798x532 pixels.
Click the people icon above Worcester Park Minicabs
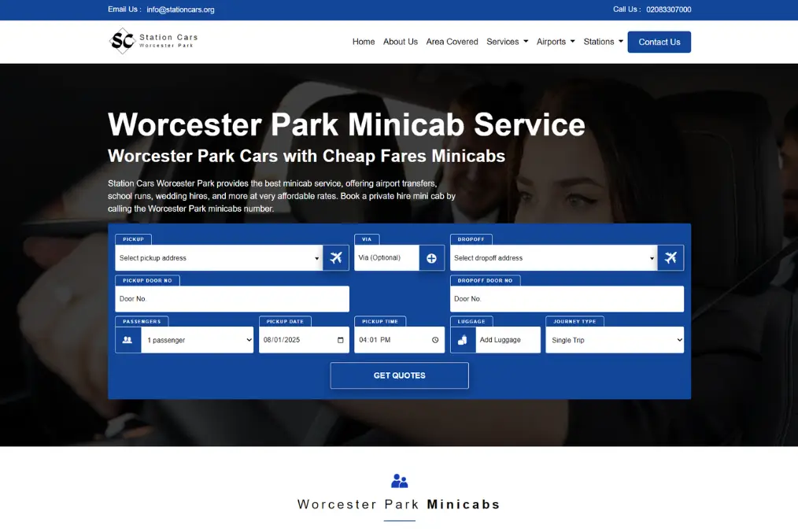(x=400, y=481)
